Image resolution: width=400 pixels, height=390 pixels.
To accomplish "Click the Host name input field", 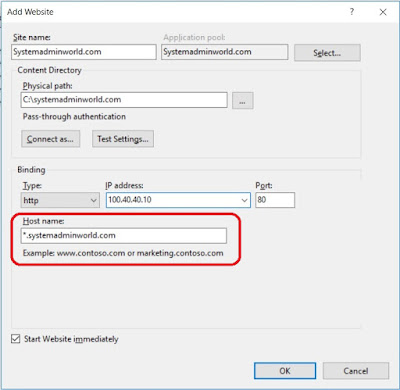I will pos(124,235).
